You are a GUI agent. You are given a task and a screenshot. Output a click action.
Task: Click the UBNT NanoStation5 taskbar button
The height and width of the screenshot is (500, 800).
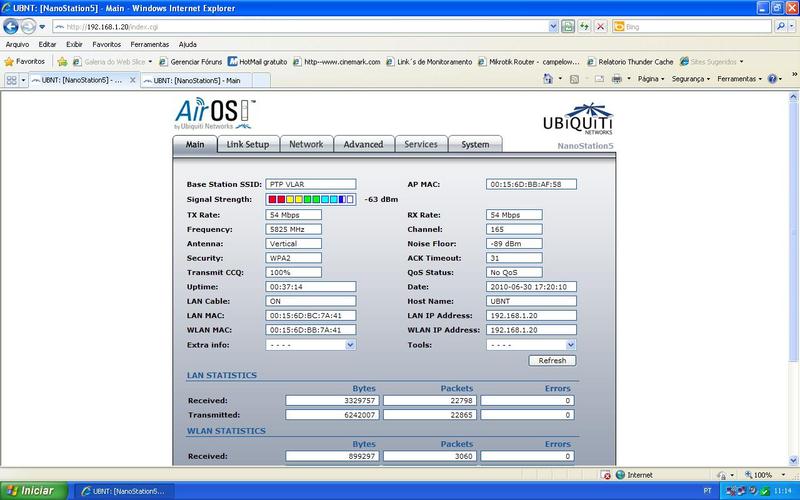(124, 491)
